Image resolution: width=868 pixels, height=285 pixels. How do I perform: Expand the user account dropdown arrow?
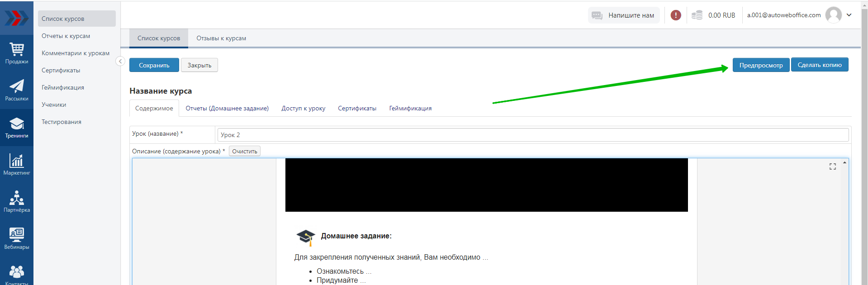point(849,15)
